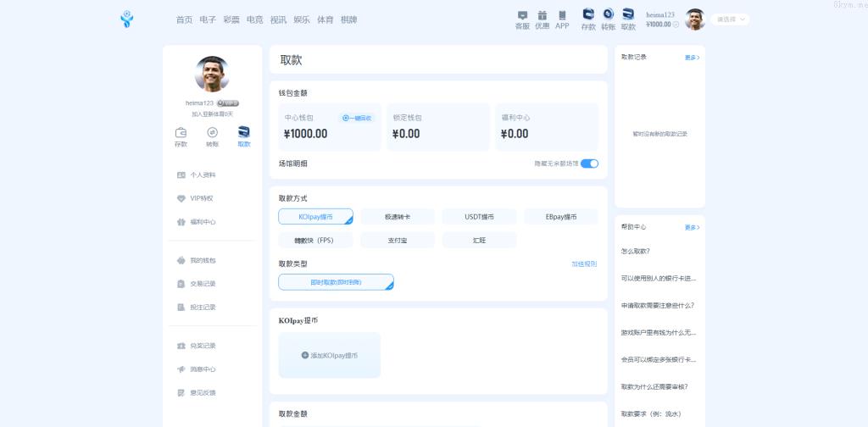Open the 请选择 dropdown in header
The width and height of the screenshot is (868, 427).
pos(731,19)
